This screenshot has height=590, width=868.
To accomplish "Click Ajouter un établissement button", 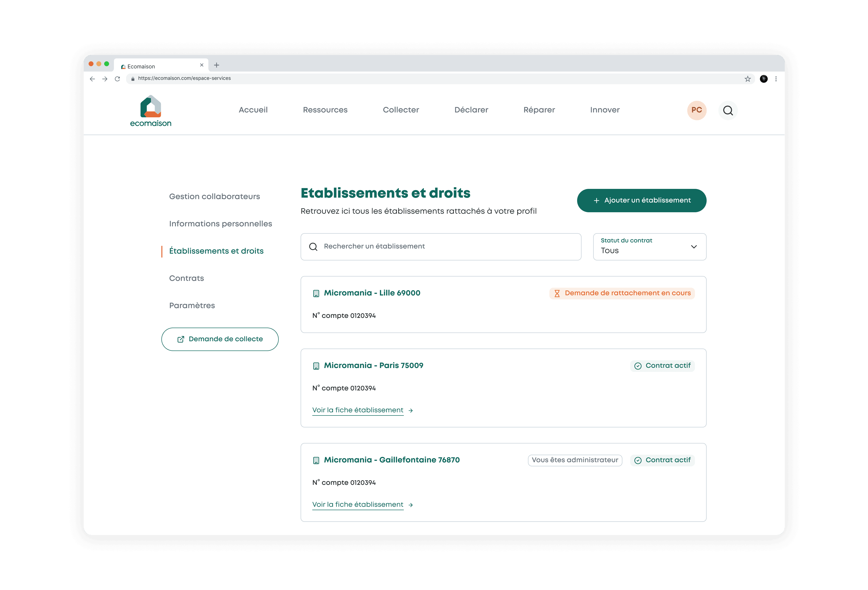I will coord(641,201).
